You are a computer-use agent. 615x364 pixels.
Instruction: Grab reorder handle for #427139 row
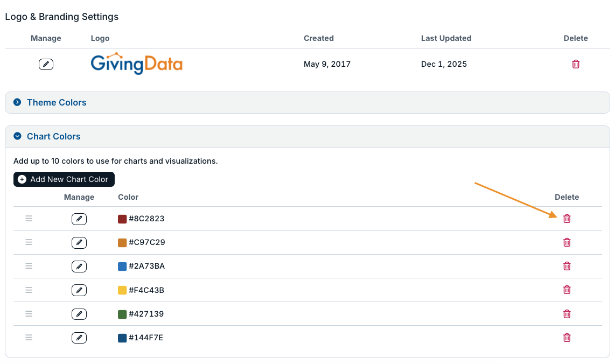(29, 314)
